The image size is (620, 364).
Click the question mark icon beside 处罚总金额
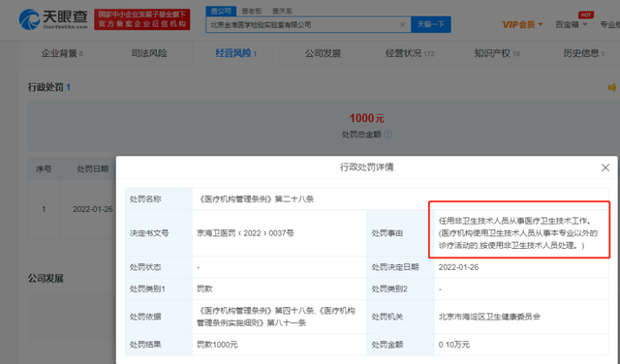coord(387,135)
